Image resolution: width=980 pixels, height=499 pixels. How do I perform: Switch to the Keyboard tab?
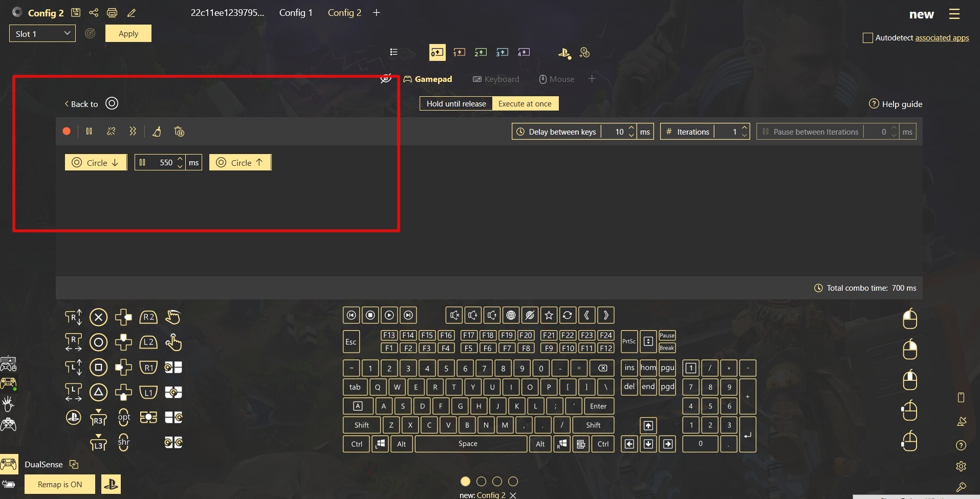click(x=496, y=79)
